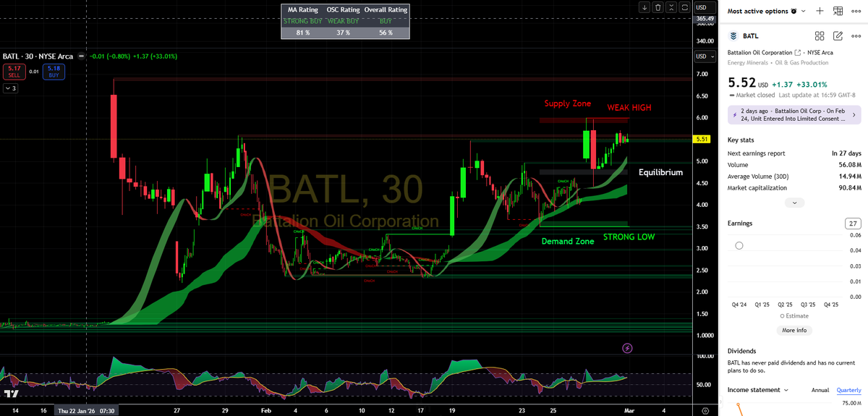The image size is (868, 416).
Task: Open the BATL grid layout icon
Action: point(820,35)
